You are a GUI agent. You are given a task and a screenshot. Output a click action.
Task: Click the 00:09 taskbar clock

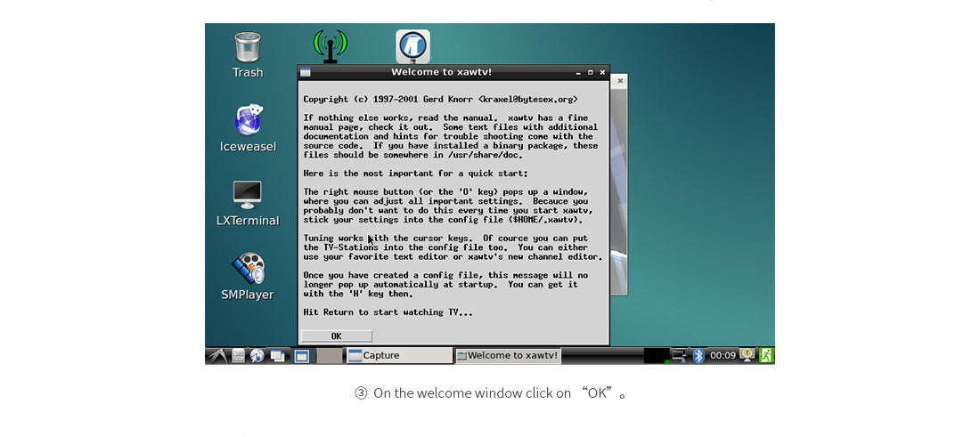click(723, 356)
